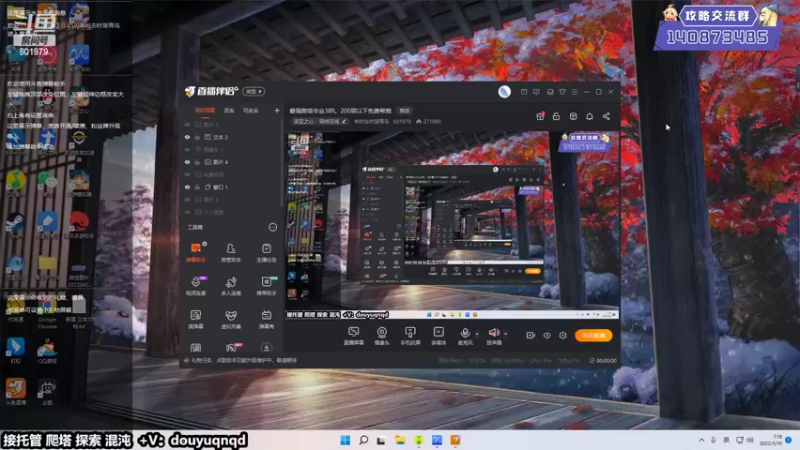The height and width of the screenshot is (450, 800).
Task: Open the hamburger menu in title bar
Action: click(x=574, y=92)
